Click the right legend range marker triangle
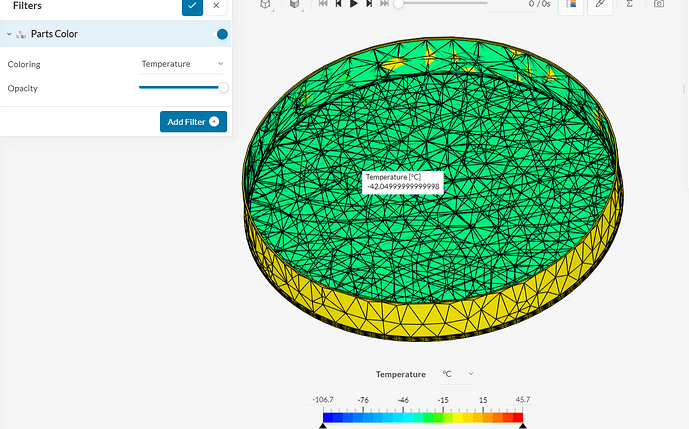The width and height of the screenshot is (689, 429). click(x=522, y=426)
